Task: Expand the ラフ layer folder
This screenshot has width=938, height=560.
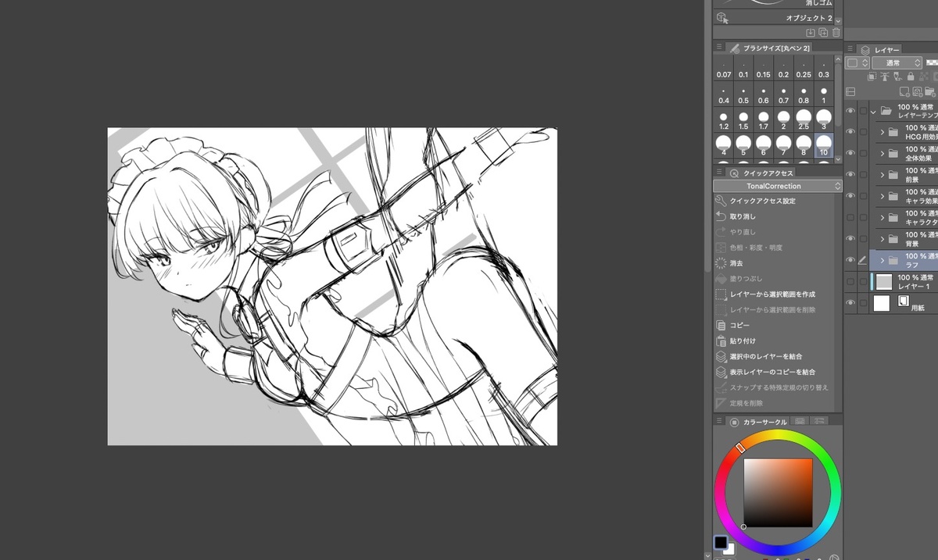Action: point(883,260)
